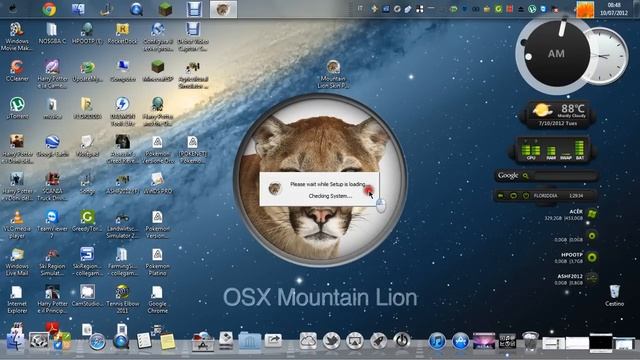Viewport: 640px width, 360px height.
Task: Open the Stickies note in the dock
Action: point(168,341)
